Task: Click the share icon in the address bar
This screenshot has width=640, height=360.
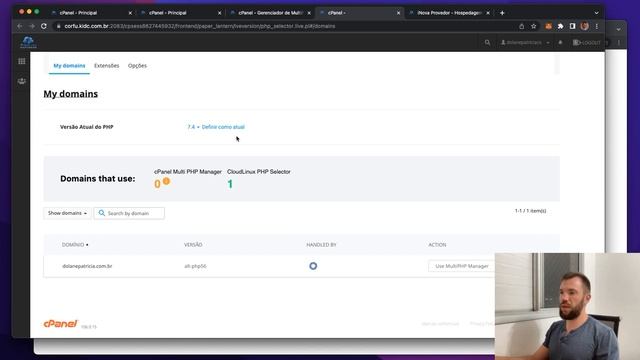Action: 521,26
